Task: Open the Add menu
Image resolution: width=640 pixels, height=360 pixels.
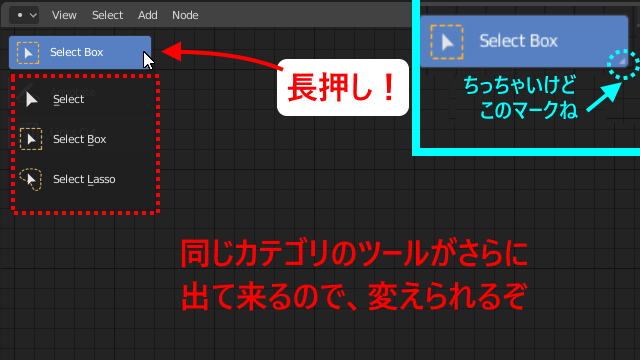Action: tap(147, 15)
